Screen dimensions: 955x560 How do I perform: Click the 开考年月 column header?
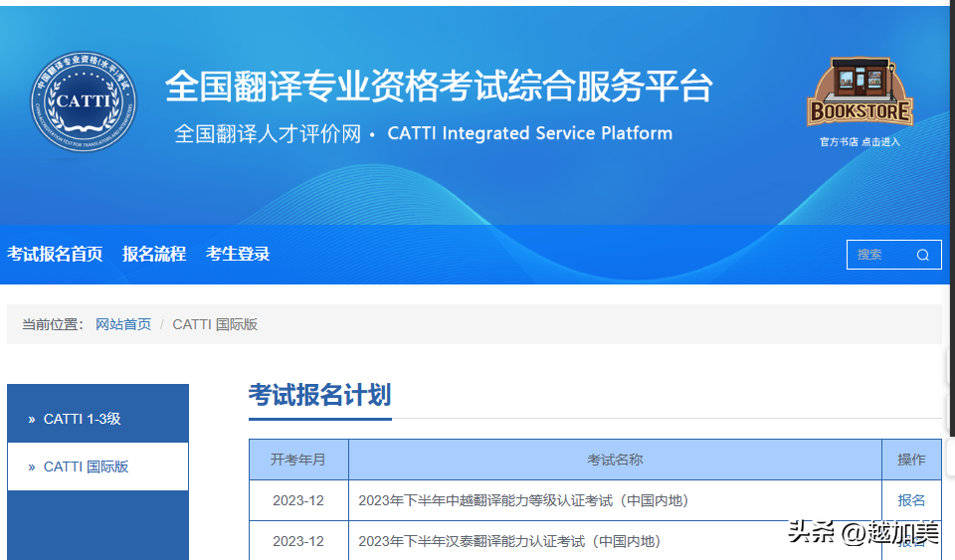pos(298,460)
